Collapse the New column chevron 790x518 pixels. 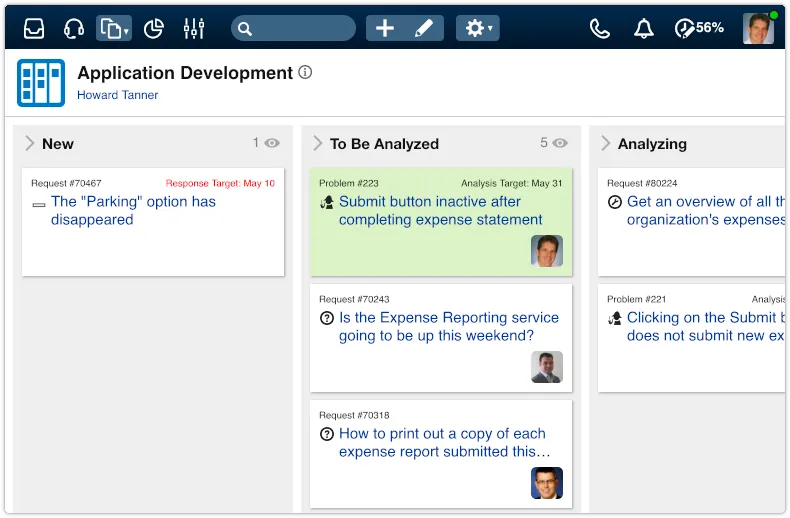(30, 144)
